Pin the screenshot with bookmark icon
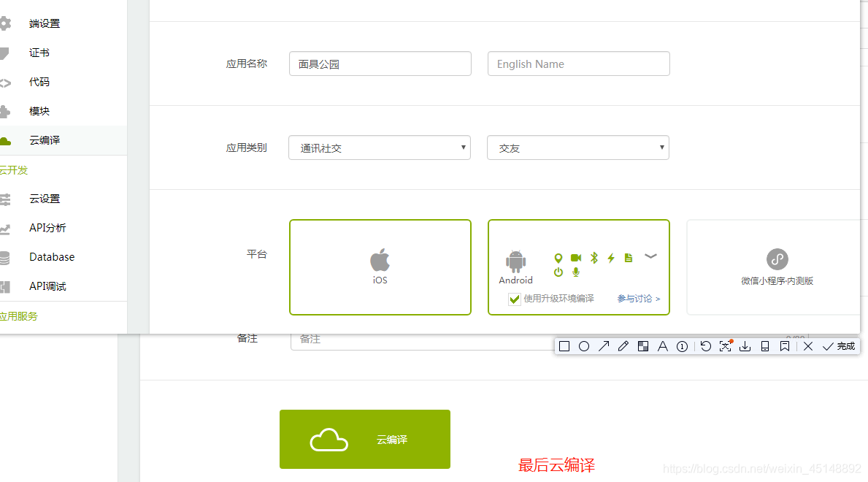The image size is (868, 482). click(784, 346)
